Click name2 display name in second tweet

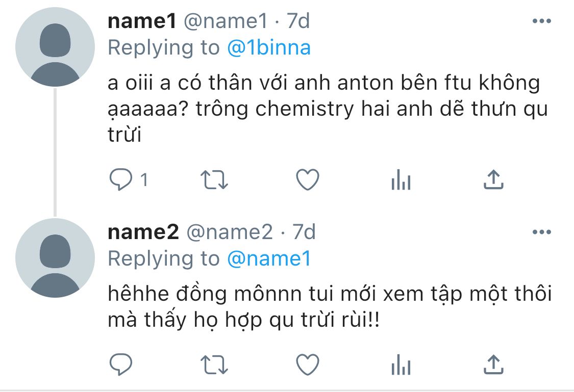point(143,232)
